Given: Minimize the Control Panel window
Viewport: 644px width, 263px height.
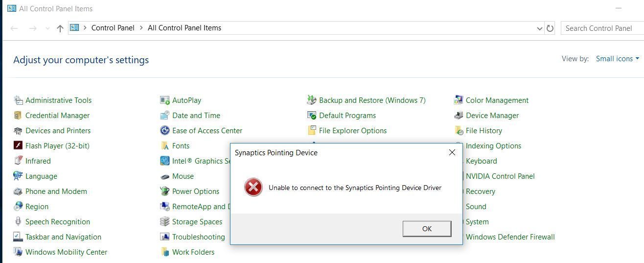Looking at the screenshot, I should [619, 8].
